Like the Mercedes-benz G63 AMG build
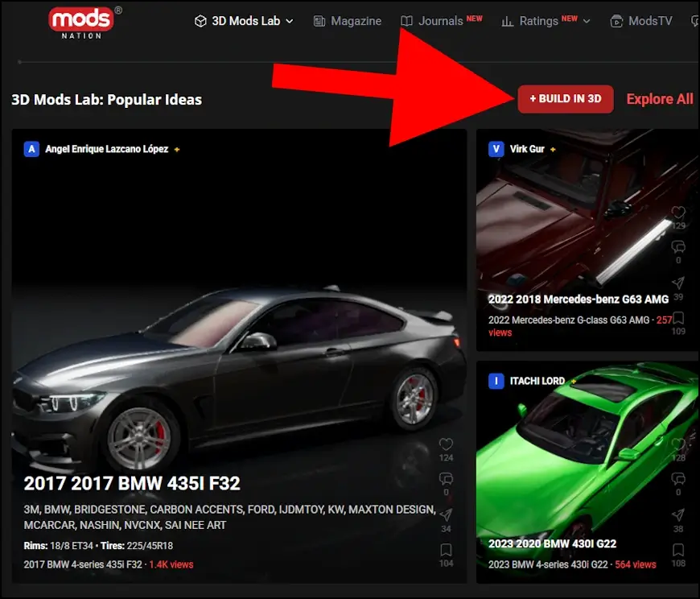This screenshot has height=599, width=700. coord(678,213)
